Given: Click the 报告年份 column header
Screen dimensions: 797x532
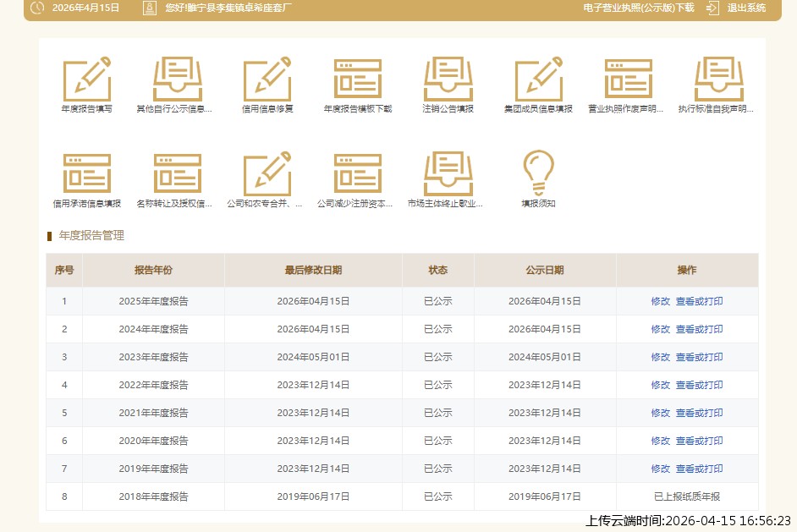Looking at the screenshot, I should click(x=153, y=271).
